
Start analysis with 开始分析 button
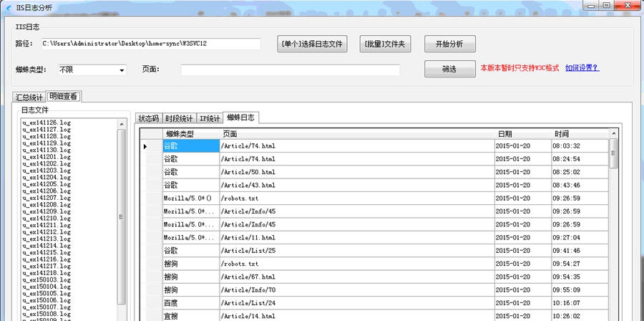point(450,44)
